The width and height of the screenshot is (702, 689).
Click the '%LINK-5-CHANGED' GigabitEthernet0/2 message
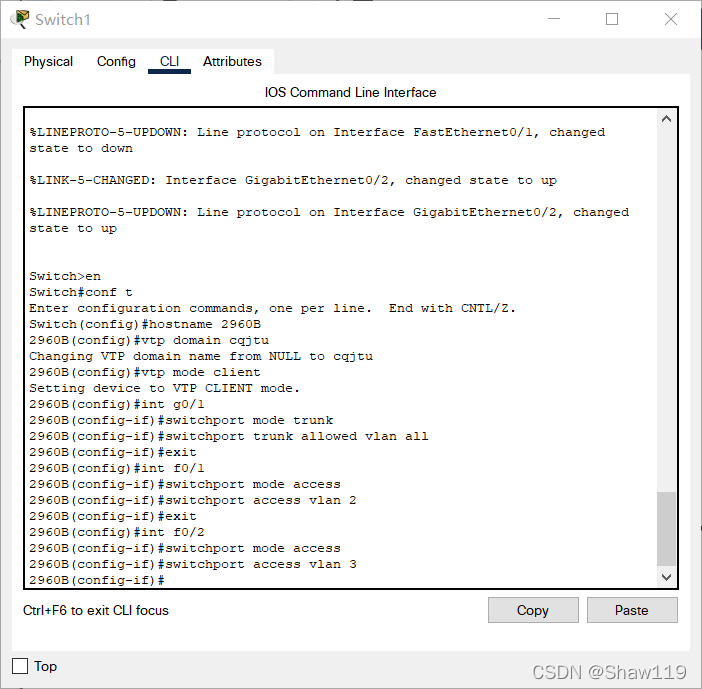[x=293, y=180]
